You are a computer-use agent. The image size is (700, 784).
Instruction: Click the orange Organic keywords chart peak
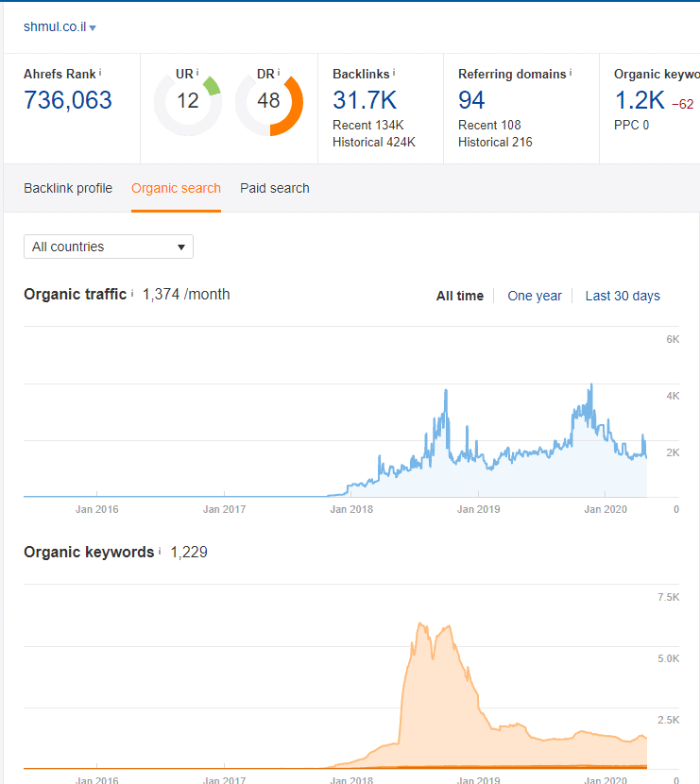pyautogui.click(x=421, y=624)
